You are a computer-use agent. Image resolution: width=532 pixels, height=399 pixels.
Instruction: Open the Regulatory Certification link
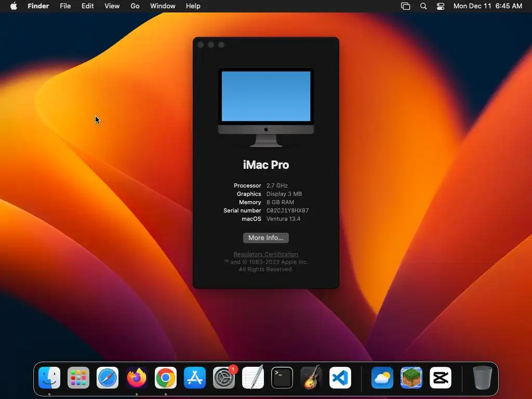point(266,254)
